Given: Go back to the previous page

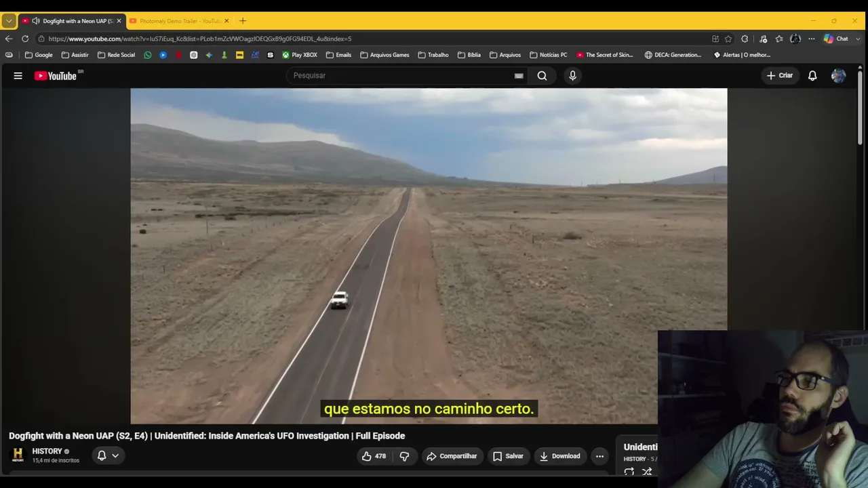Looking at the screenshot, I should (x=9, y=39).
